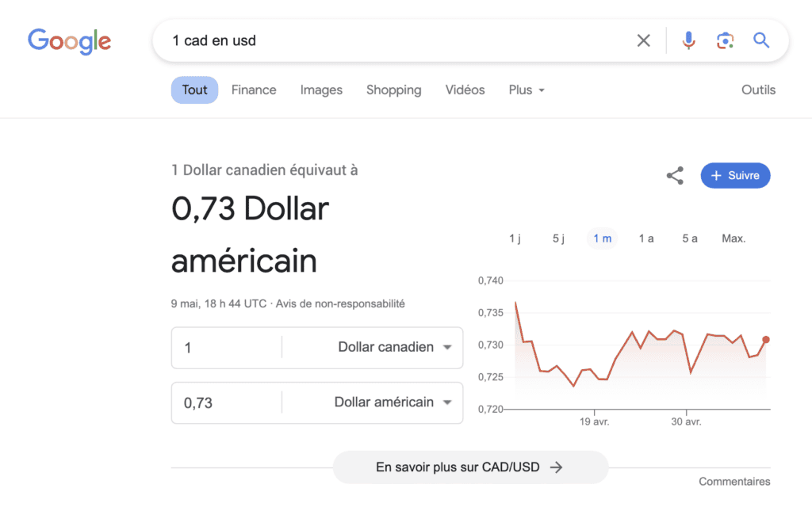Follow CAD/USD with the Suivre button
812x511 pixels.
(735, 175)
